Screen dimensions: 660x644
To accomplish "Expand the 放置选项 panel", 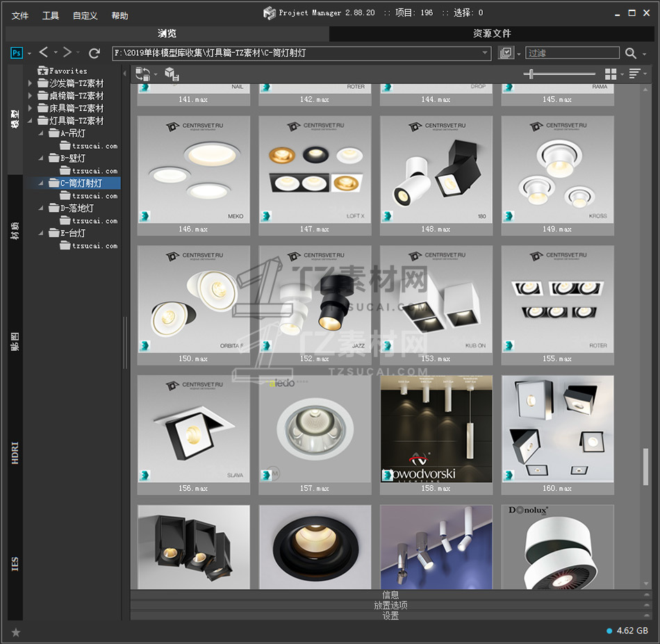I will (x=390, y=605).
